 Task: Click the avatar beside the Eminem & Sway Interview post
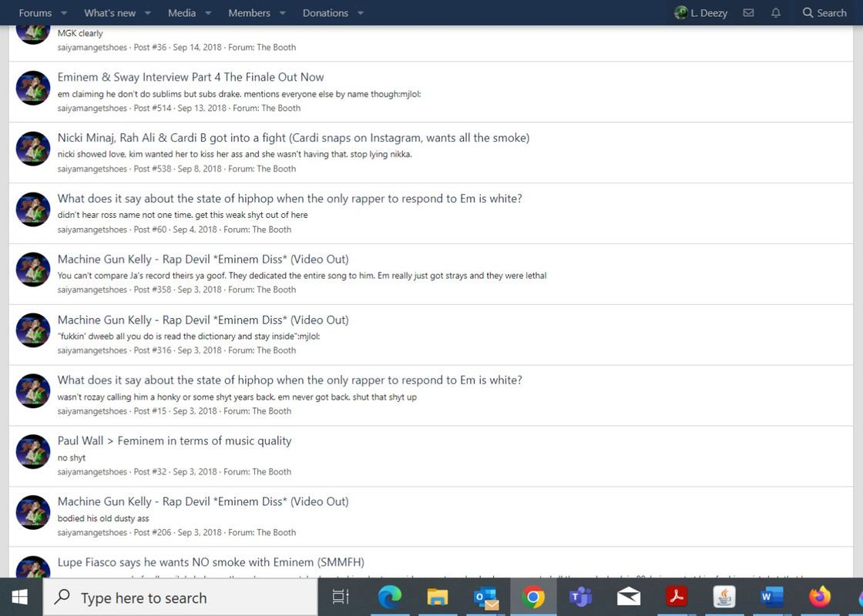pyautogui.click(x=33, y=88)
